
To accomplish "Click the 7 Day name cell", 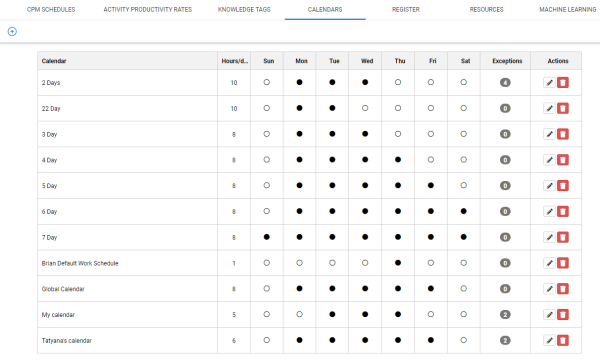I will (127, 237).
